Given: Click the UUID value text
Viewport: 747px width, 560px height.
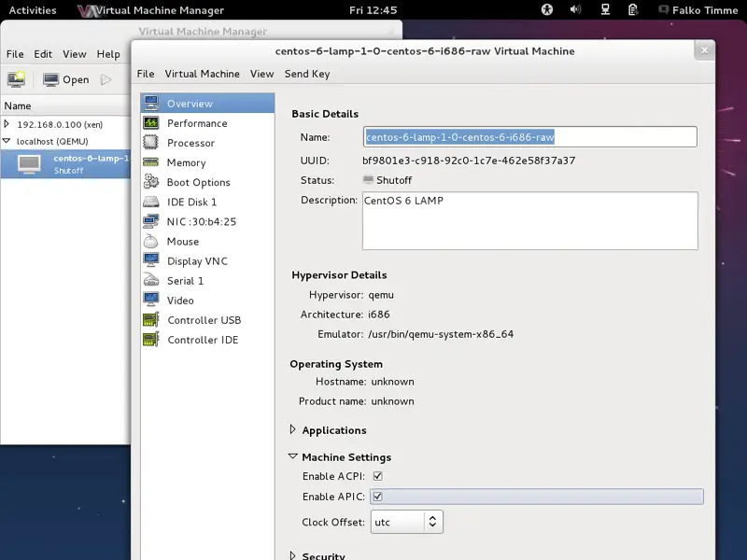Looking at the screenshot, I should [x=469, y=161].
